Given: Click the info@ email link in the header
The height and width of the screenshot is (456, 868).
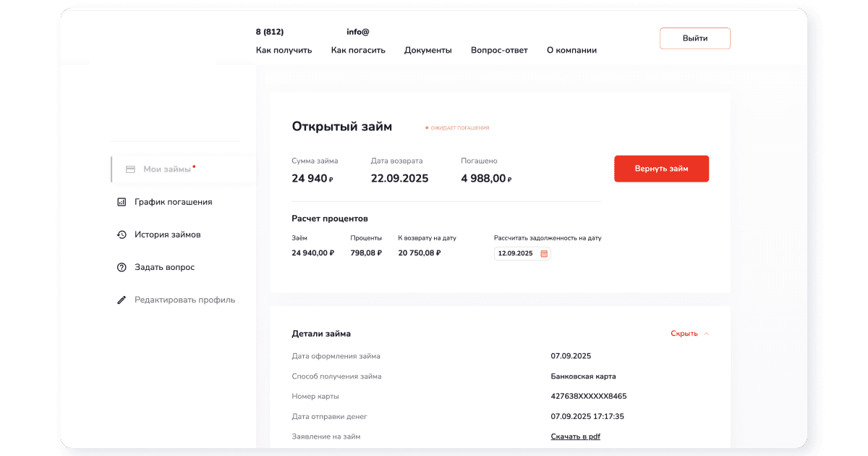Looking at the screenshot, I should point(358,31).
